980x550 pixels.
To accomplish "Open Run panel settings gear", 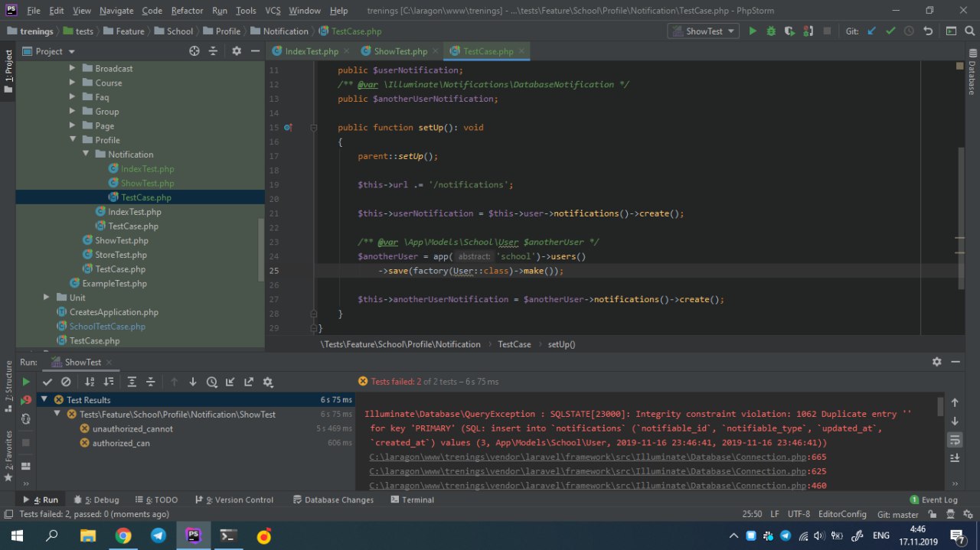I will pyautogui.click(x=936, y=362).
